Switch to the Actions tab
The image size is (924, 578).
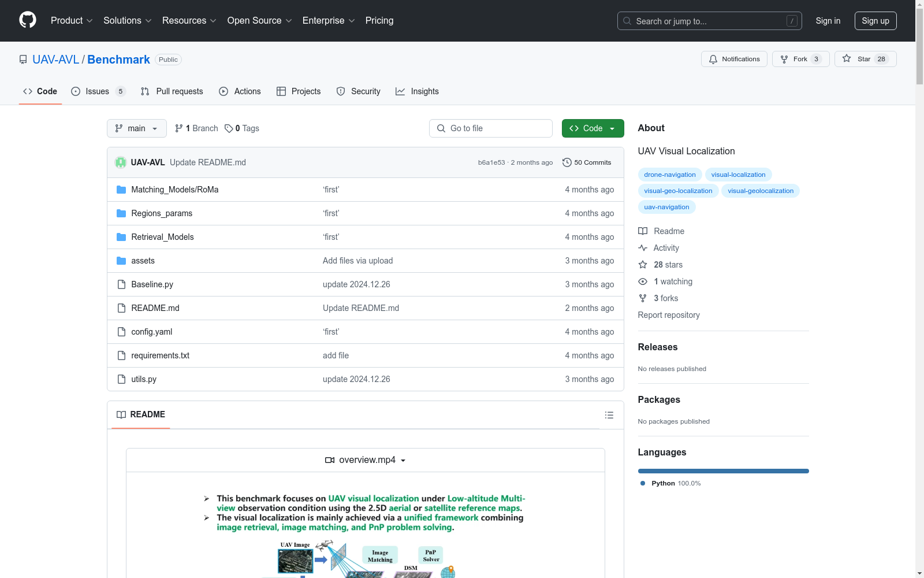click(240, 91)
